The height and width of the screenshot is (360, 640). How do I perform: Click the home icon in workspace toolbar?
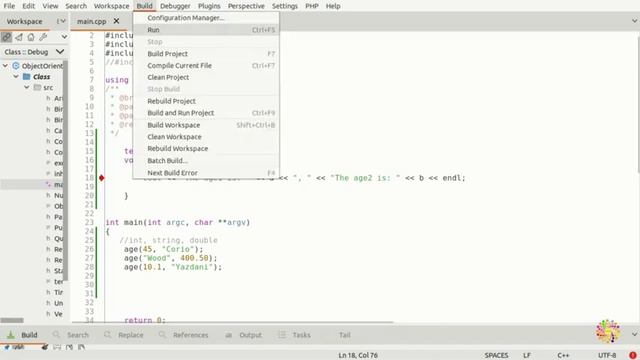coord(31,37)
